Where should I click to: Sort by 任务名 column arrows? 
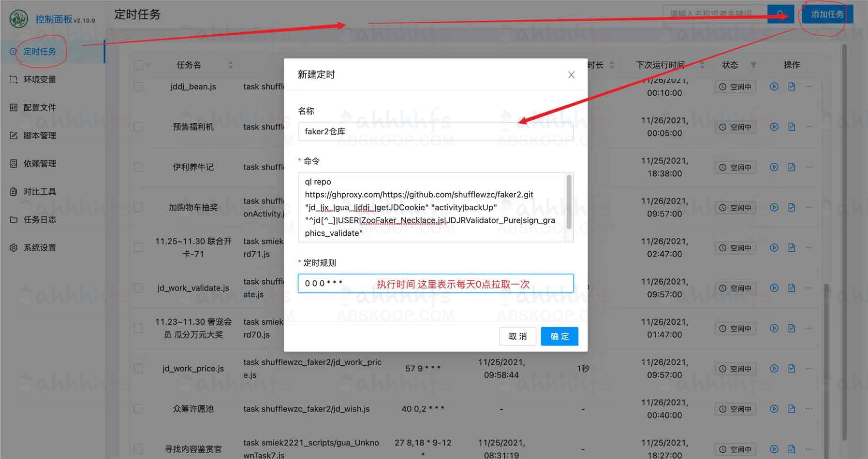pos(231,65)
